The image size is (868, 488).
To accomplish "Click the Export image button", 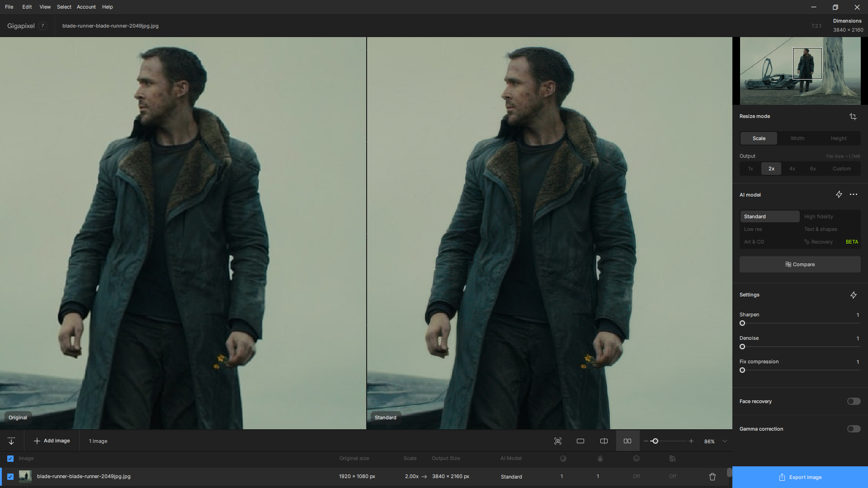I will pyautogui.click(x=800, y=477).
